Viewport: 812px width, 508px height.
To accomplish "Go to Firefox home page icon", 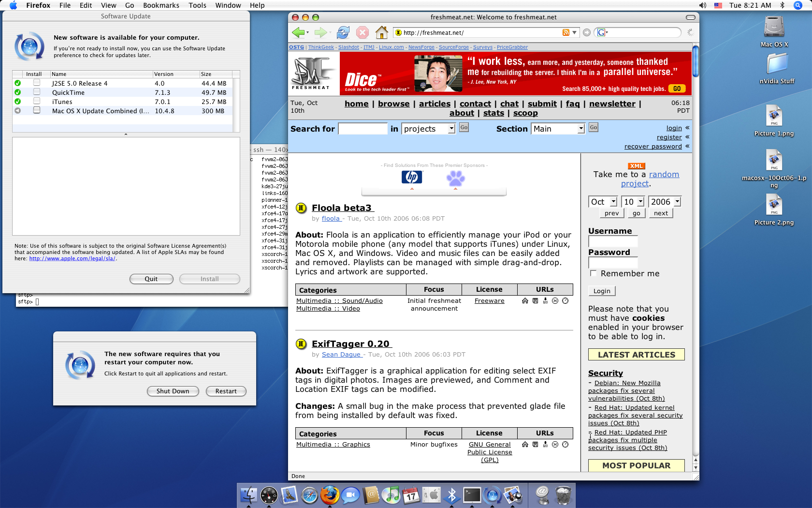I will [x=382, y=32].
